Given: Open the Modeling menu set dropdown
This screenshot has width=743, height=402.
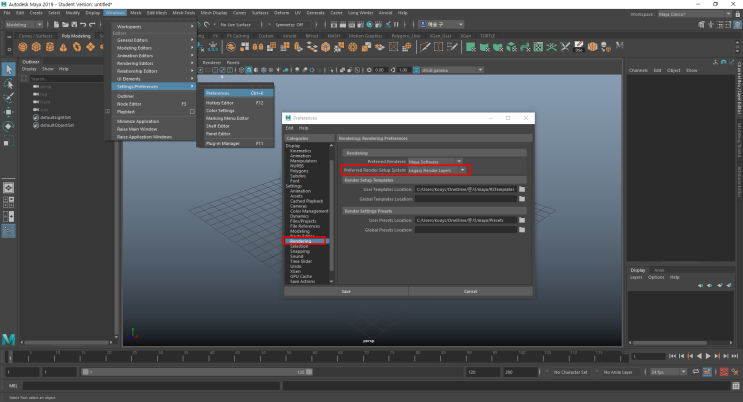Looking at the screenshot, I should point(23,25).
